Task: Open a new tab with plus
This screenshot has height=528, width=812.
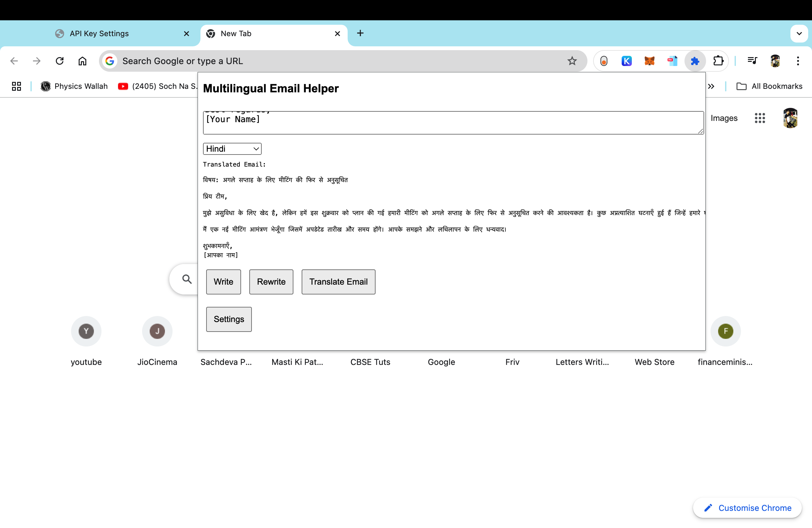Action: (x=360, y=33)
